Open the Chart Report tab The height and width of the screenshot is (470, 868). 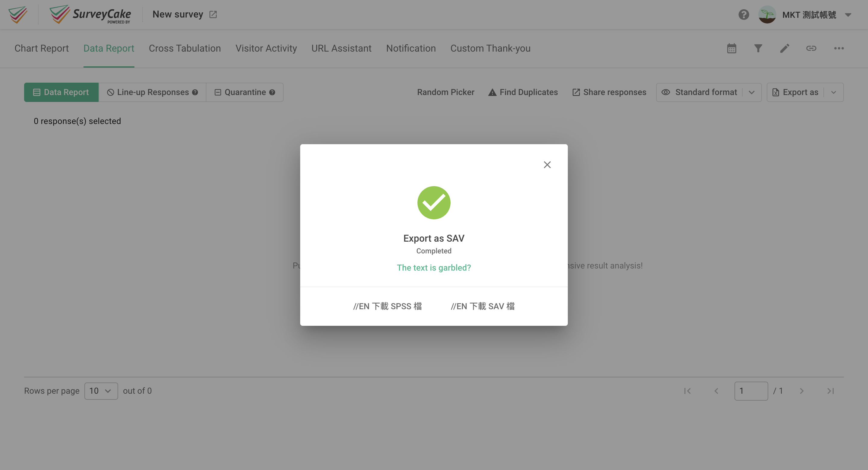42,48
